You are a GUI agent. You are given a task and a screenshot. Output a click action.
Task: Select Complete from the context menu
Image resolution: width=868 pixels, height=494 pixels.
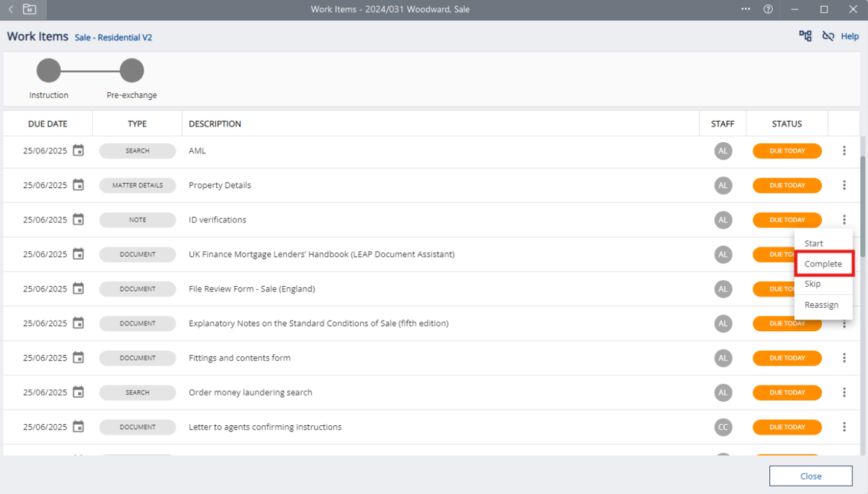[823, 264]
